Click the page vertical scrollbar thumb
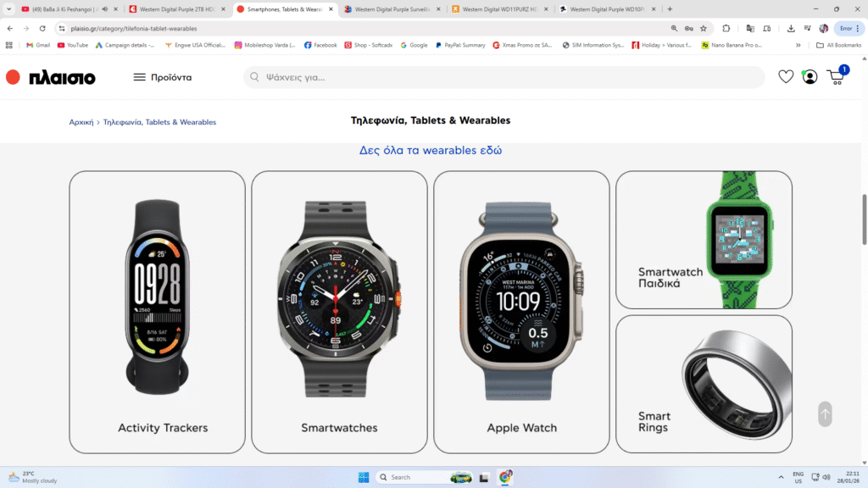 [864, 219]
